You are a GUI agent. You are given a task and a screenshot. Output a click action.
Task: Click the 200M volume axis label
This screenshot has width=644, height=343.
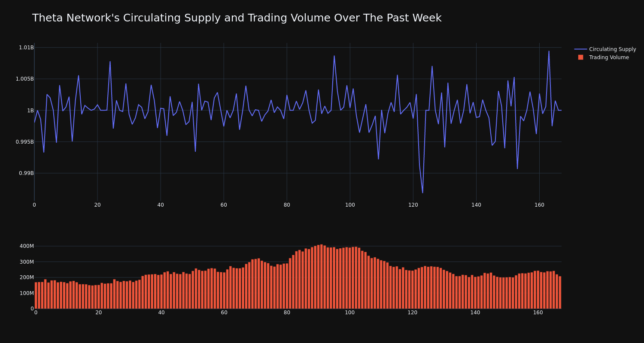(27, 277)
